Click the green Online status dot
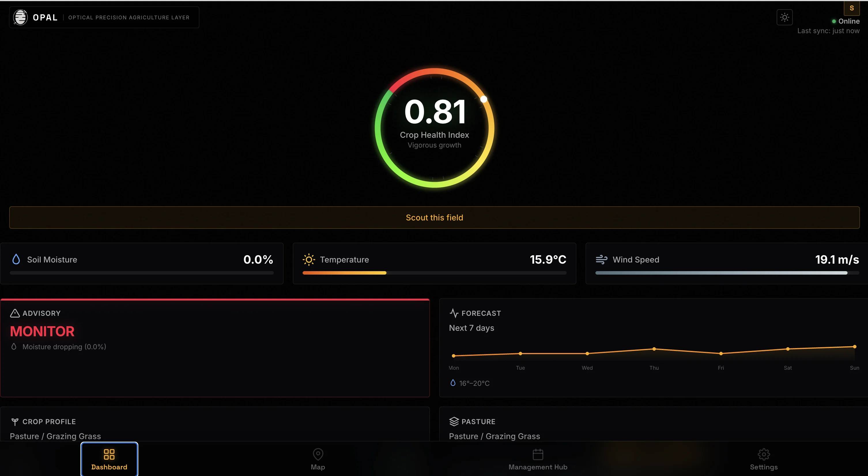This screenshot has width=868, height=476. tap(834, 21)
